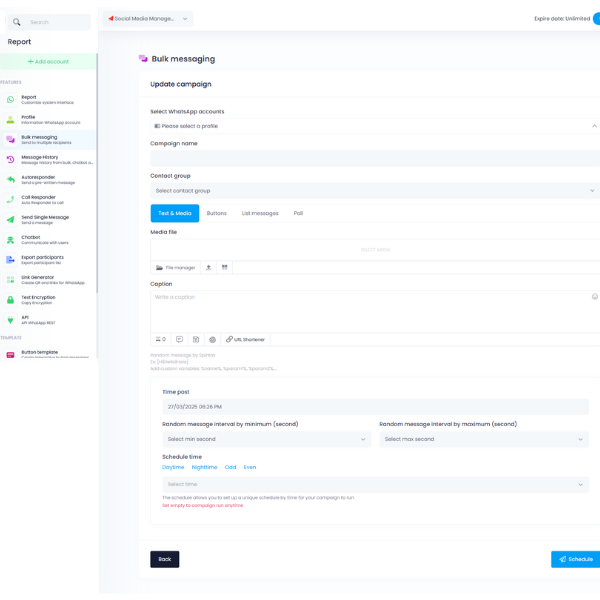Open the Select contact group dropdown

[x=374, y=190]
